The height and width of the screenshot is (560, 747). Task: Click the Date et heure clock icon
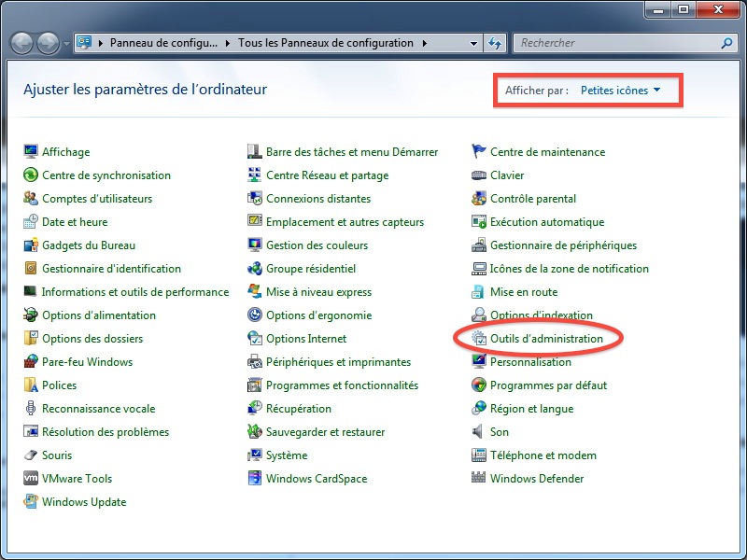click(x=31, y=221)
